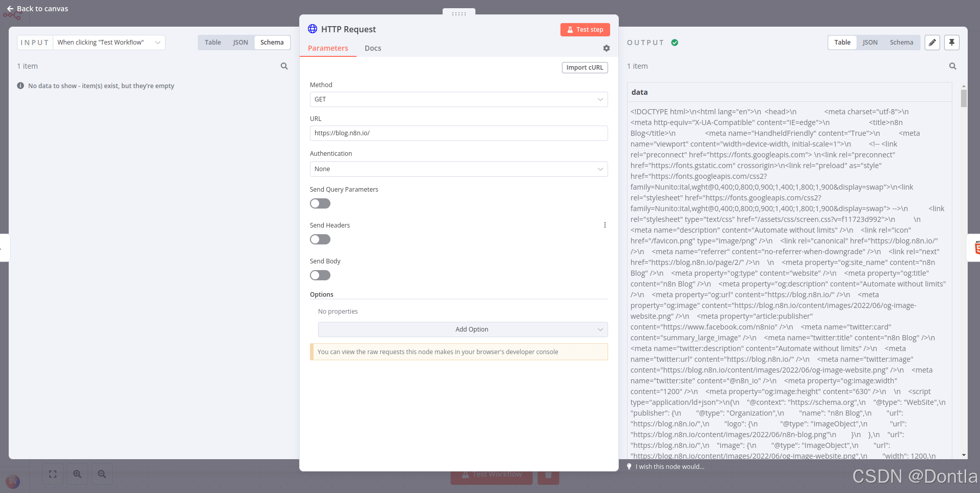This screenshot has height=493, width=980.
Task: Open node settings gear icon
Action: pos(607,48)
